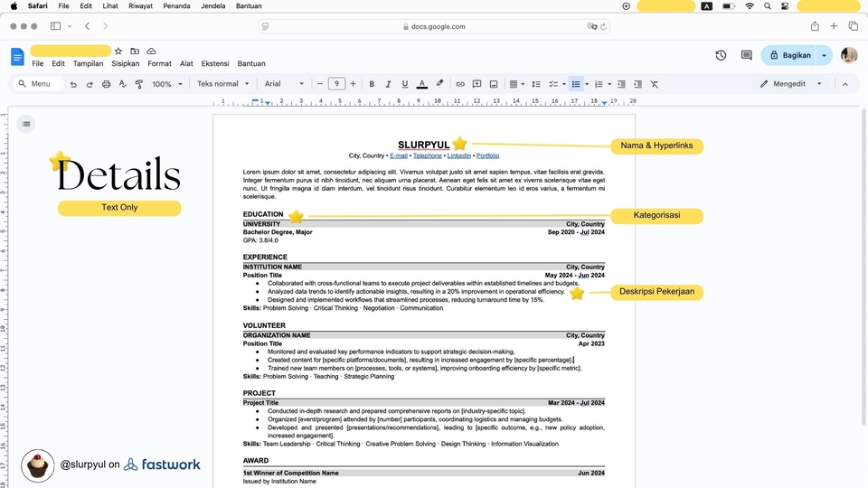868x488 pixels.
Task: Click the Telephone hyperlink in resume
Action: [x=428, y=156]
